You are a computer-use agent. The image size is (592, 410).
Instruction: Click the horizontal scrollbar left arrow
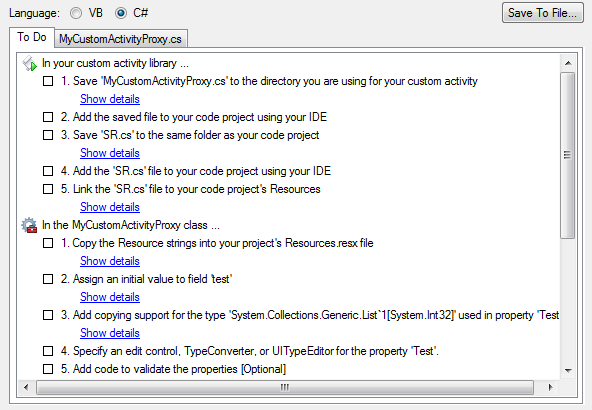(26, 387)
